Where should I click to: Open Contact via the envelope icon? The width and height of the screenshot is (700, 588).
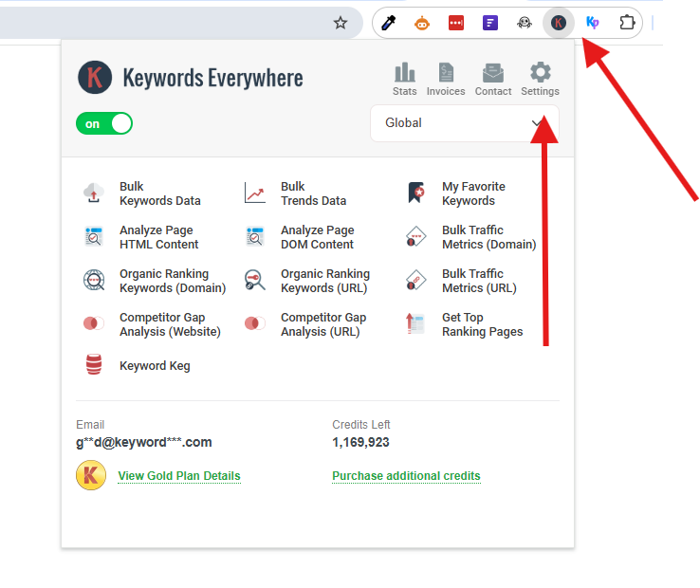493,73
